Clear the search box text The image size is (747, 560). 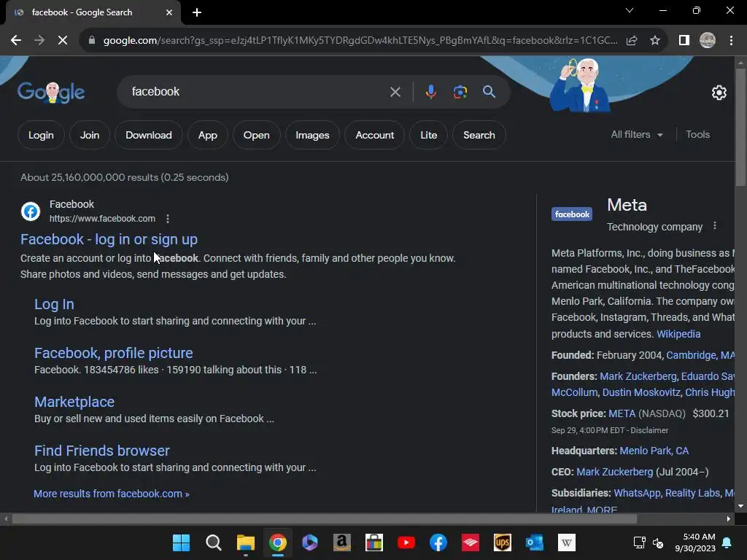click(395, 92)
